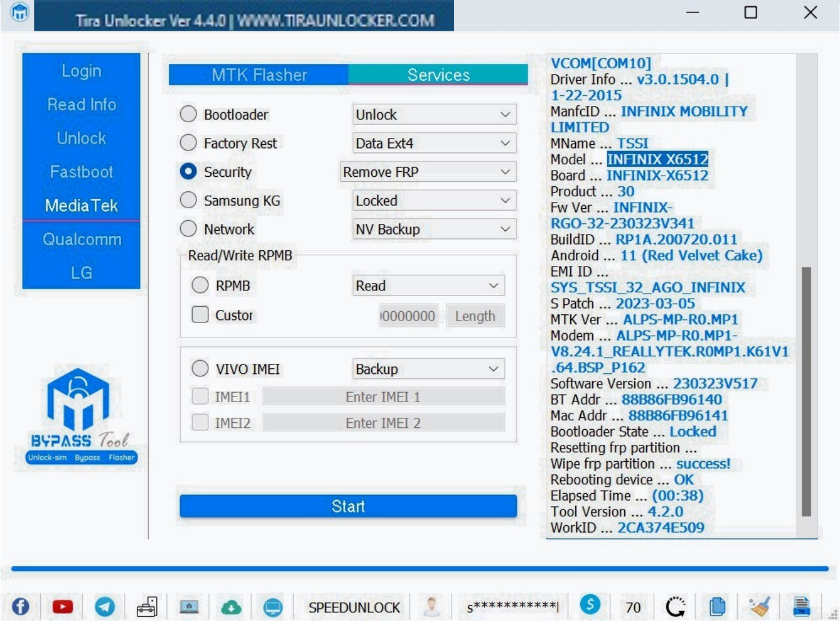Click the VCOM[COM10] log line
Image resolution: width=840 pixels, height=621 pixels.
click(x=601, y=63)
